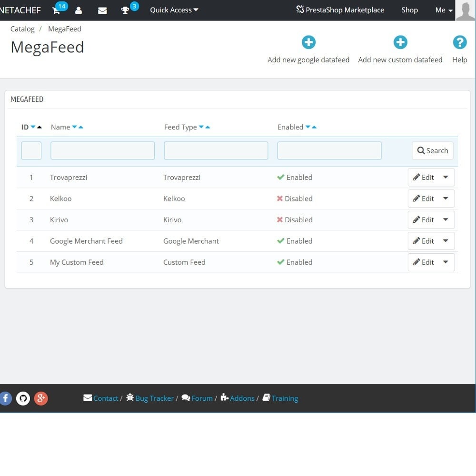Sort Feed Type column descending

point(201,127)
